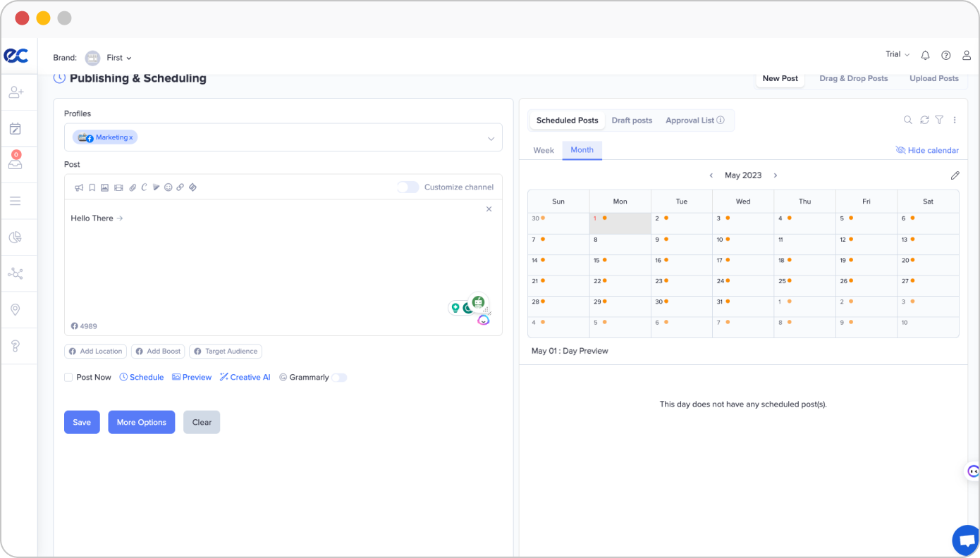980x558 pixels.
Task: Click the refresh icon above the calendar
Action: tap(924, 120)
